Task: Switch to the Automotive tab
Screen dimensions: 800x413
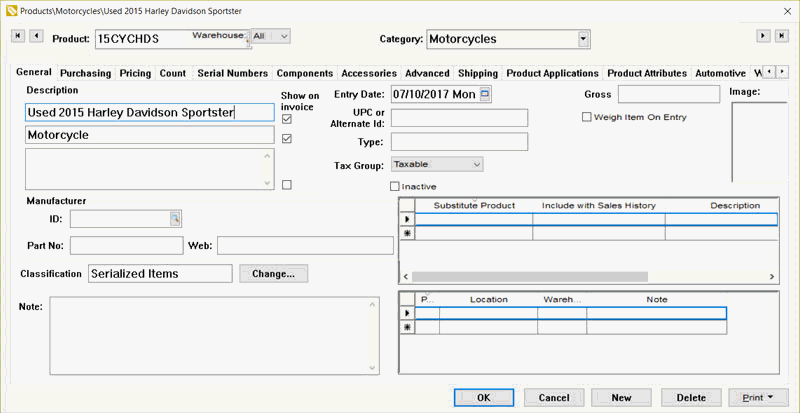Action: (720, 74)
